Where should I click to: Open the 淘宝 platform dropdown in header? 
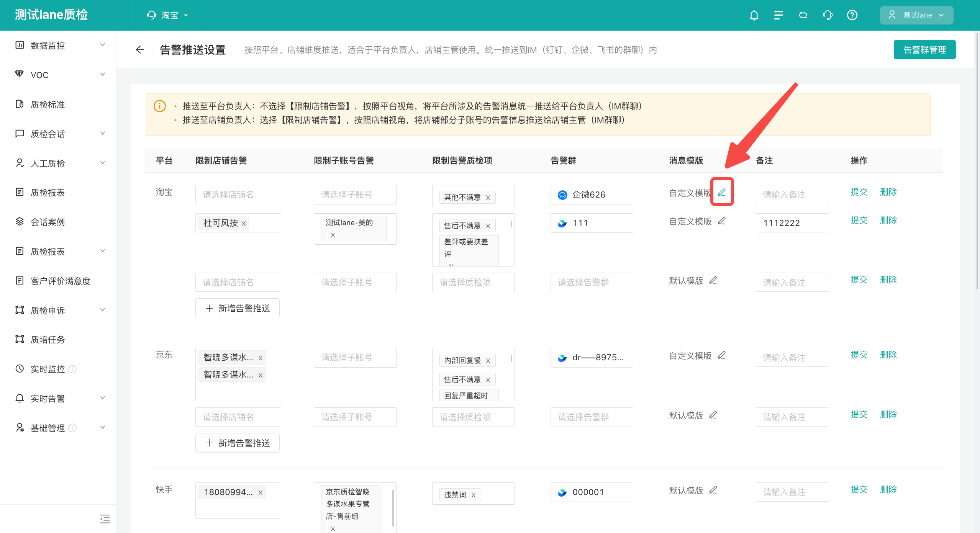(x=167, y=15)
